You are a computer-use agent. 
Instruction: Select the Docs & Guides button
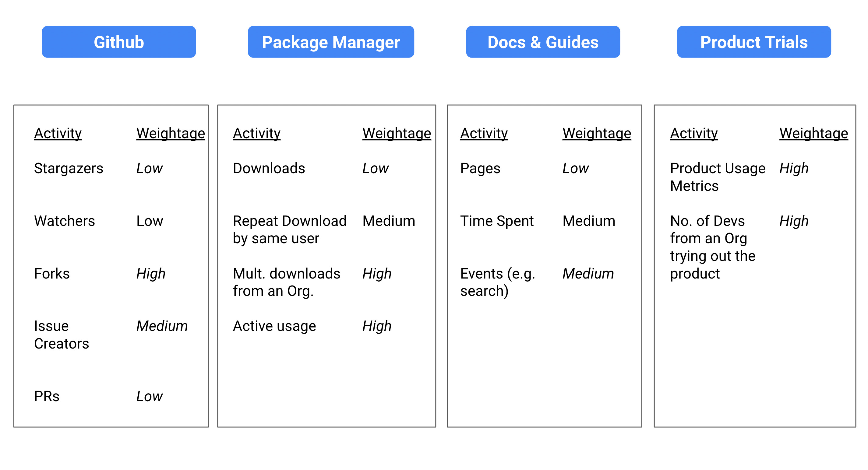[542, 42]
